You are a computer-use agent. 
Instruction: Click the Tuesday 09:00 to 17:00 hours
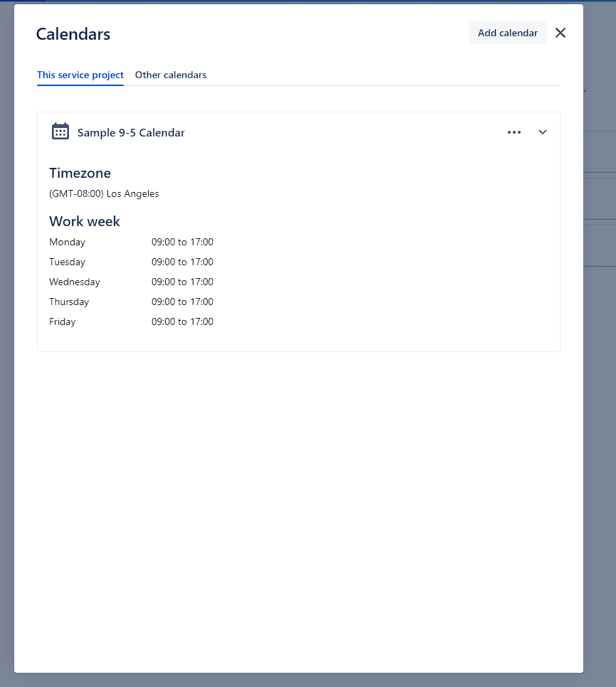pos(182,262)
